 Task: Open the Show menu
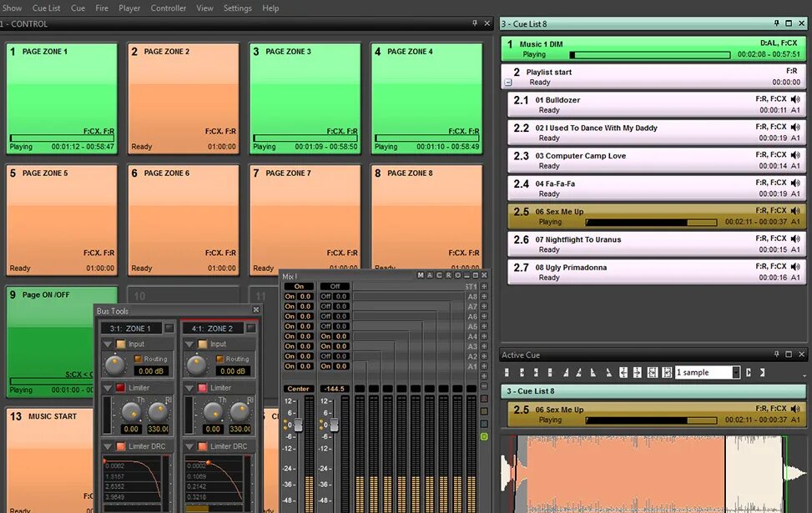tap(13, 8)
